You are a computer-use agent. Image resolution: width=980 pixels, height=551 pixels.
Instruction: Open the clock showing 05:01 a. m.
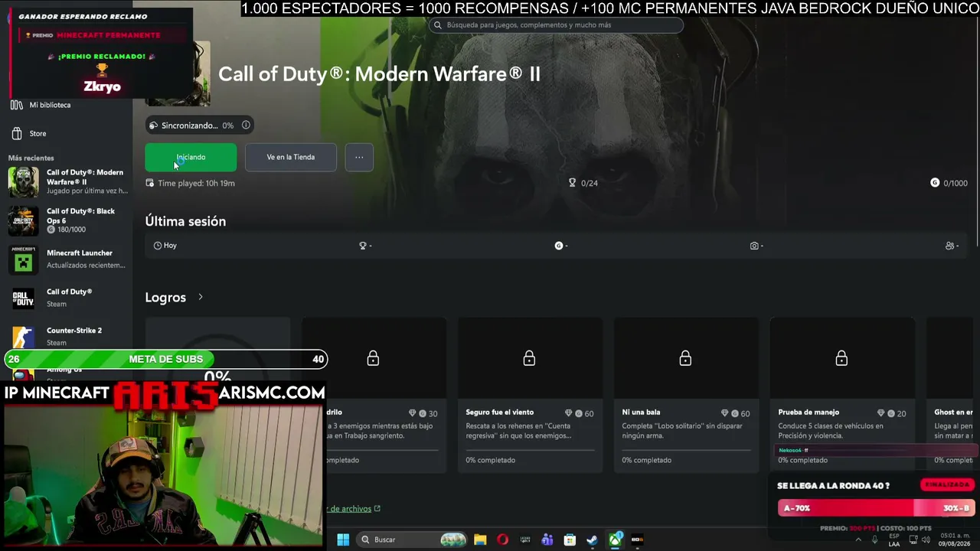pos(955,540)
